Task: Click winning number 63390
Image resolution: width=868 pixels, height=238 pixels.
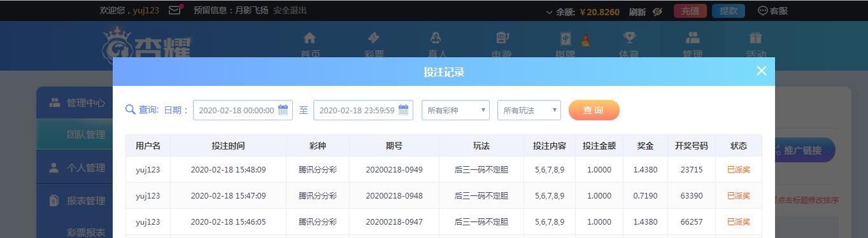Action: tap(691, 196)
